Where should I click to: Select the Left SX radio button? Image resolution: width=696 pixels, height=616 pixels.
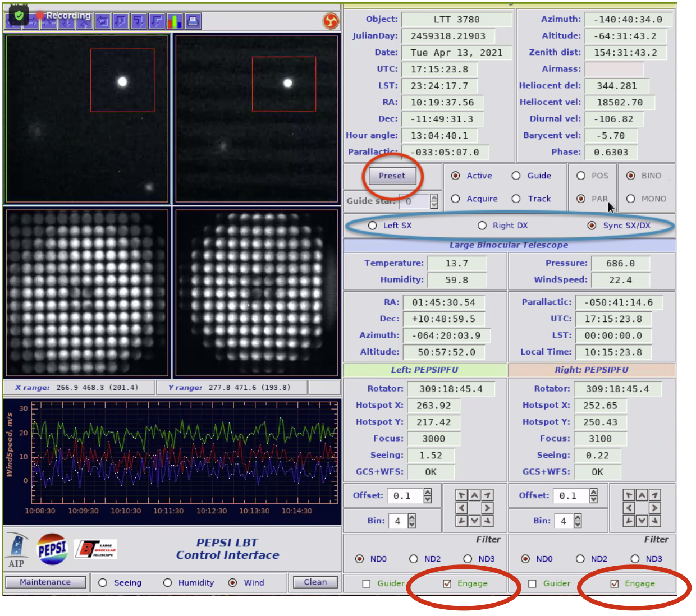pyautogui.click(x=373, y=226)
